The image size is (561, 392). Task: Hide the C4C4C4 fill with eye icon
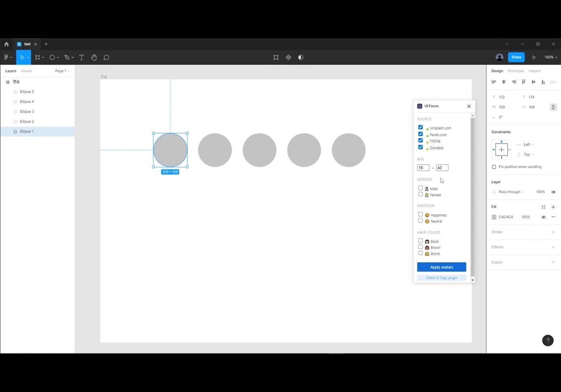[543, 217]
